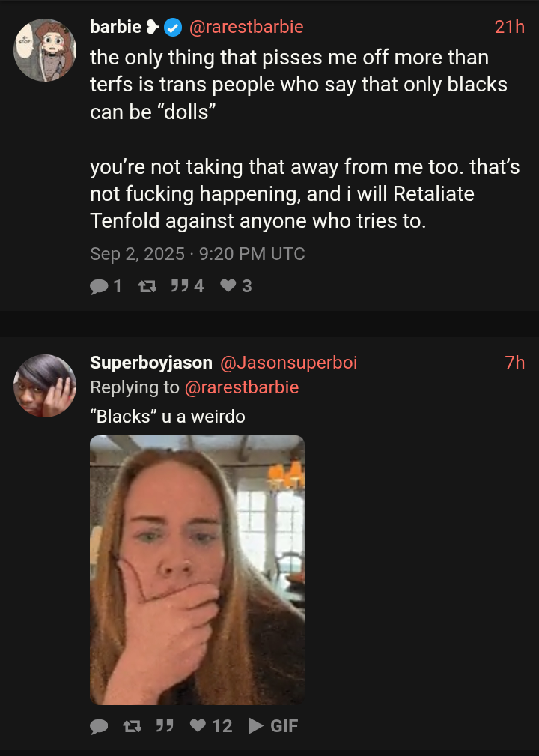539x756 pixels.
Task: Like Superboyjason's reply with the heart icon
Action: [198, 725]
